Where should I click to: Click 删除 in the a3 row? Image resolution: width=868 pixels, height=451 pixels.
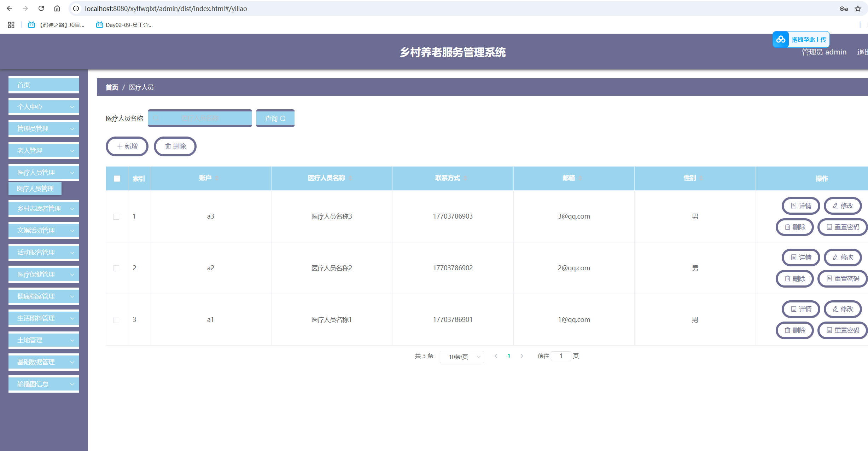[795, 227]
